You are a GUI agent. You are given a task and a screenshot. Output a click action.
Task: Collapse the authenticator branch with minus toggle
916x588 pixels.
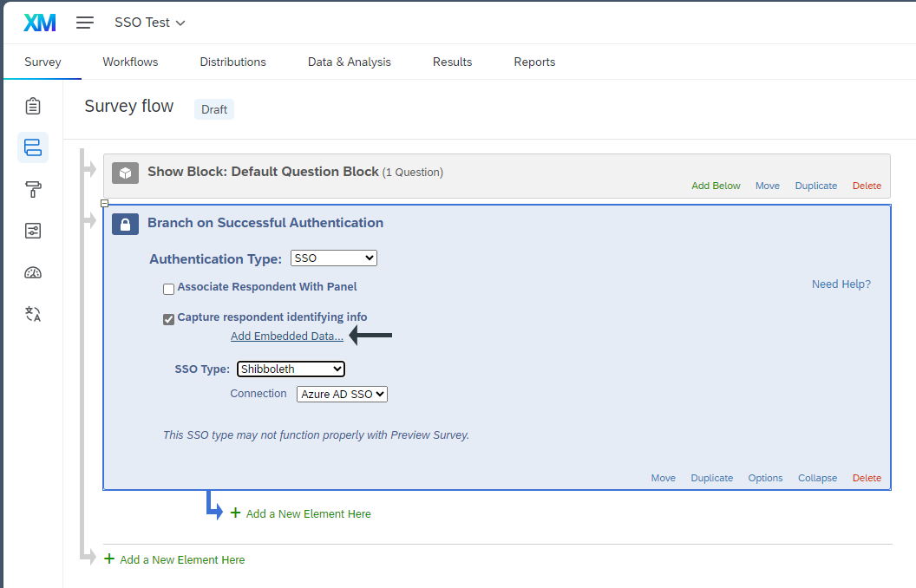(104, 204)
